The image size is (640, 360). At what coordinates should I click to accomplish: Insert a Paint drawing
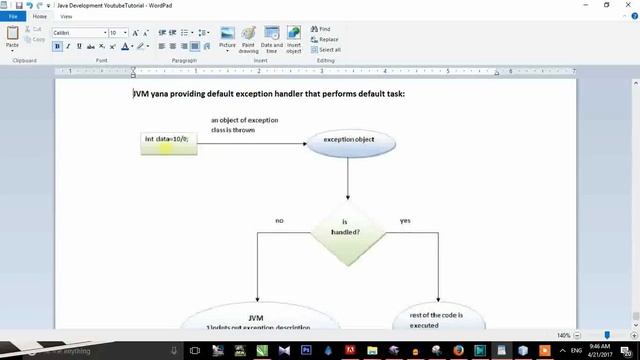click(248, 40)
